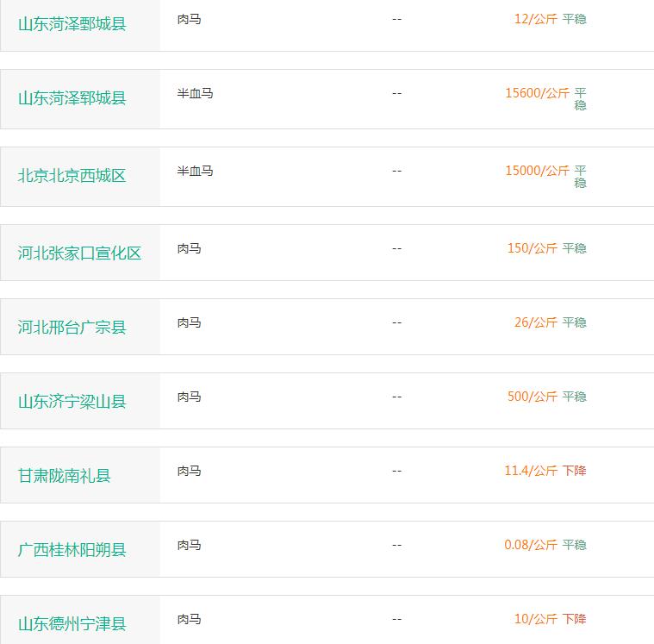Open the 广西桂林阳朔县 link
654x644 pixels.
pyautogui.click(x=72, y=550)
